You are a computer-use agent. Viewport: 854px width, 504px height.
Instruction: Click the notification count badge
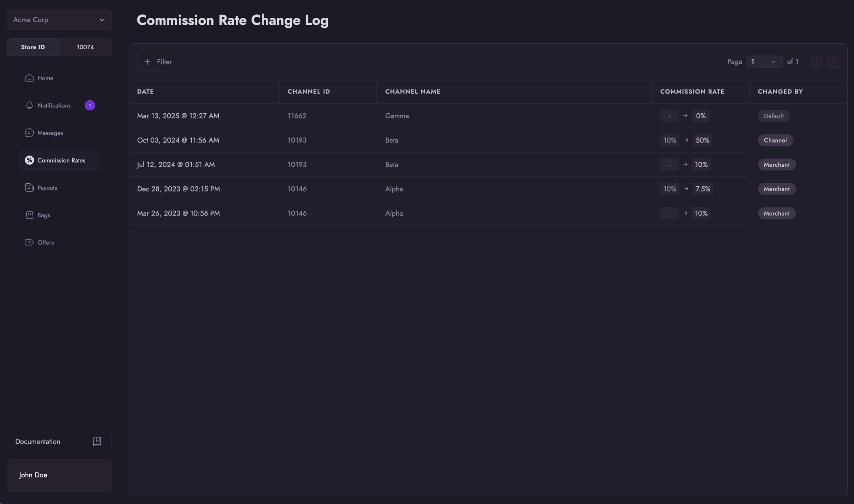(x=90, y=106)
